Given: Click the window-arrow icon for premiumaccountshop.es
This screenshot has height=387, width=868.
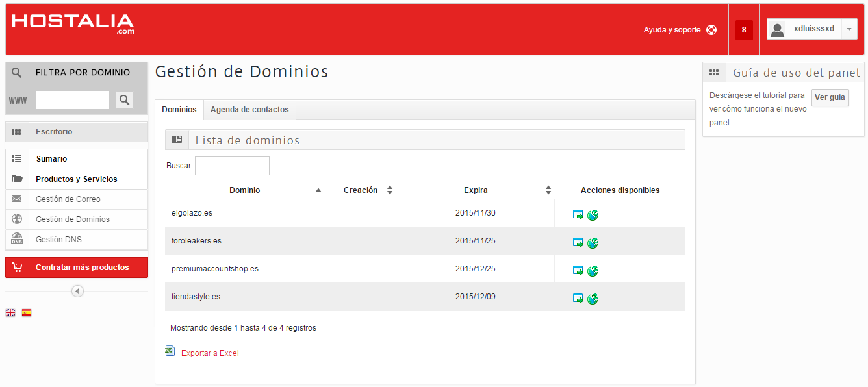Looking at the screenshot, I should coord(578,271).
